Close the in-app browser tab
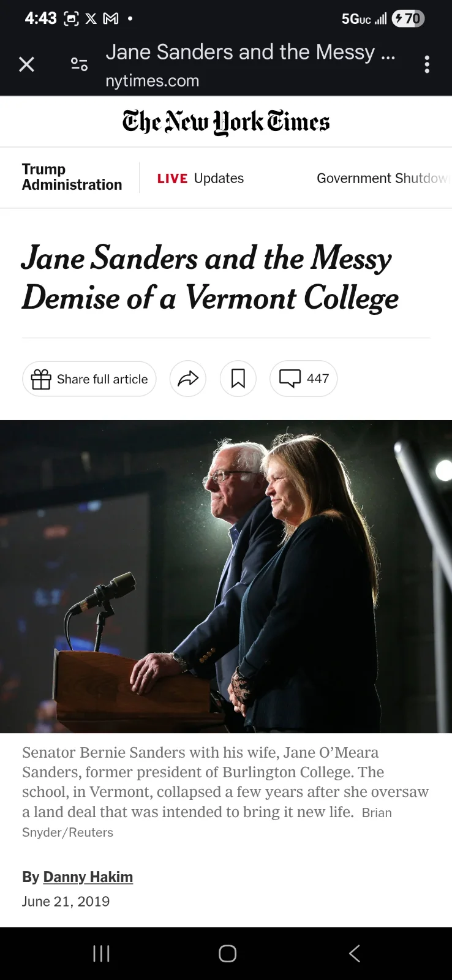Screen dimensions: 452x980 click(x=26, y=64)
